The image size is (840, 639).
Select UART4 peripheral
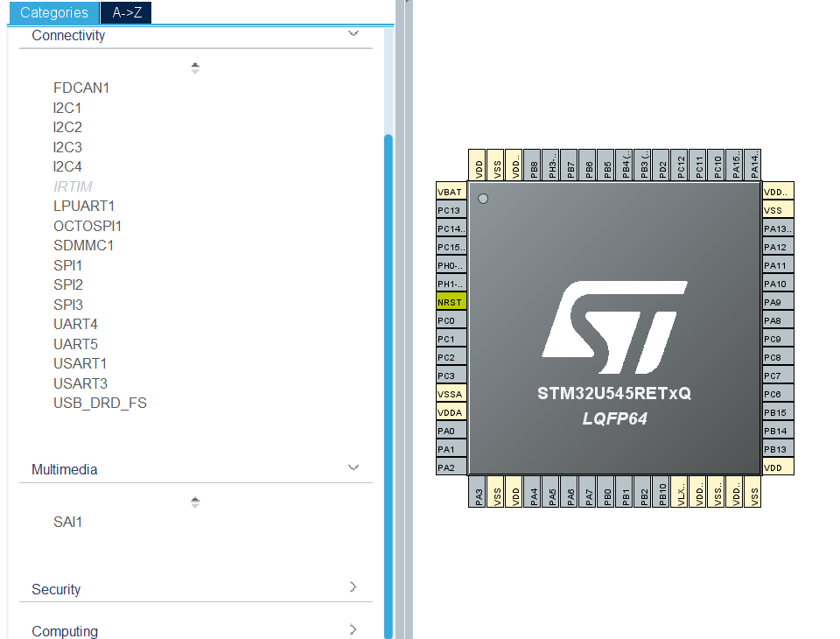pyautogui.click(x=75, y=325)
